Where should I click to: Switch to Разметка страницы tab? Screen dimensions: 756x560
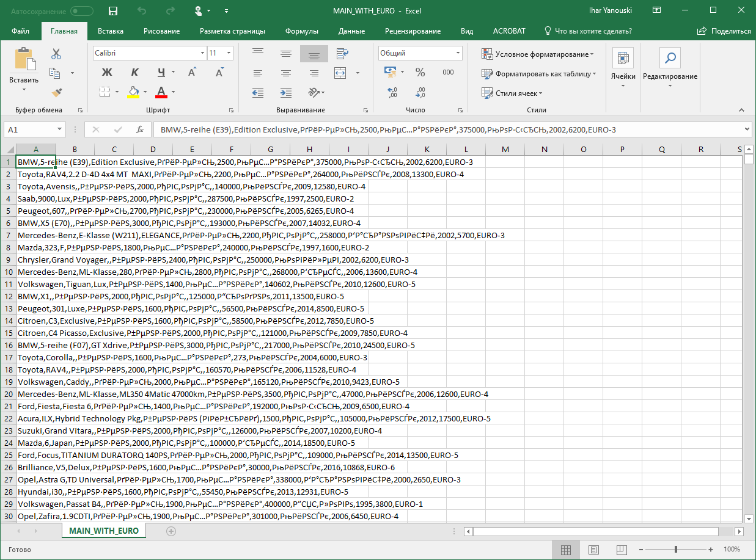point(232,31)
